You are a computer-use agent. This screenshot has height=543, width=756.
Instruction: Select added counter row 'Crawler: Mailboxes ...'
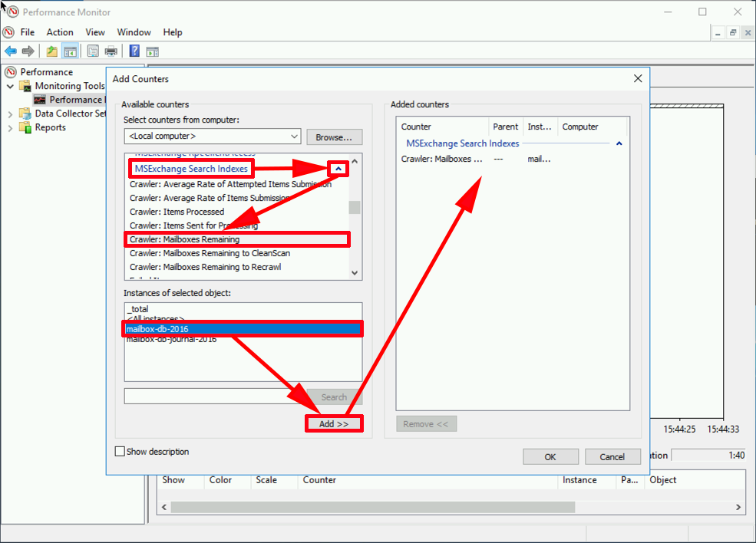(x=512, y=159)
